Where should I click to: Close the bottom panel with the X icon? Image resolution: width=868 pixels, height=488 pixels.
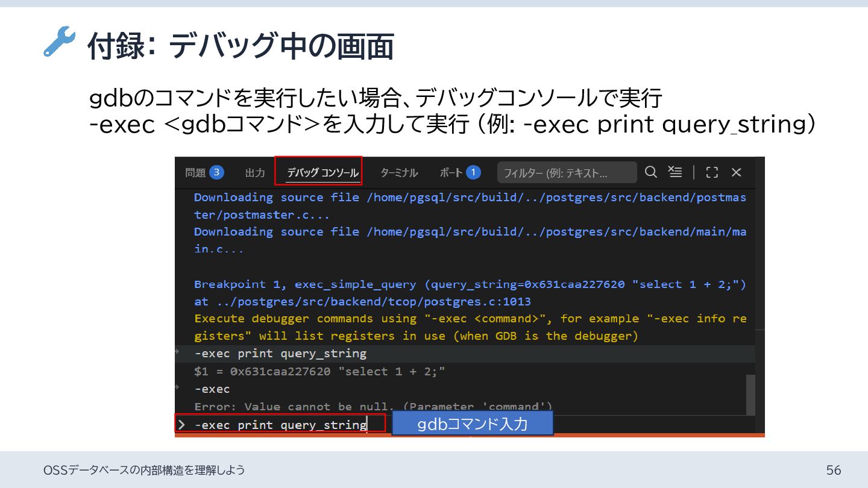[736, 172]
